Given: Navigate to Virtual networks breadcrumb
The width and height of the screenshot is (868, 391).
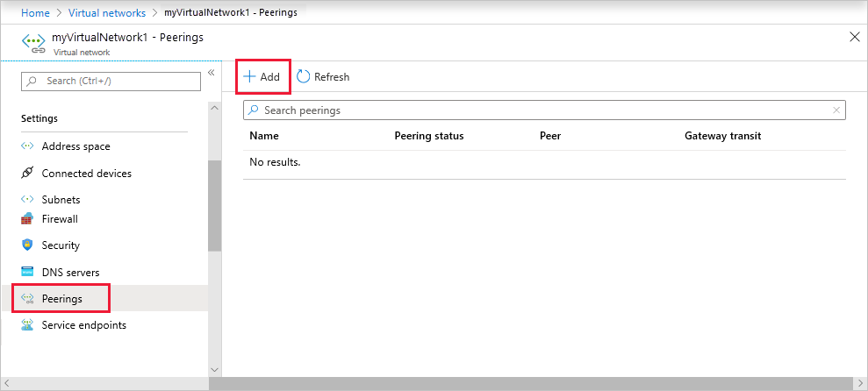Looking at the screenshot, I should tap(106, 13).
